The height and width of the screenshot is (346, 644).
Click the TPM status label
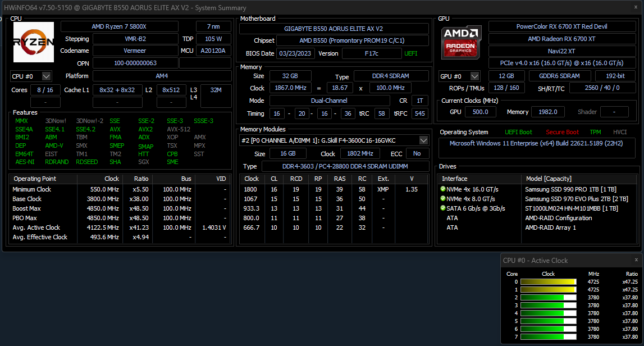[596, 133]
